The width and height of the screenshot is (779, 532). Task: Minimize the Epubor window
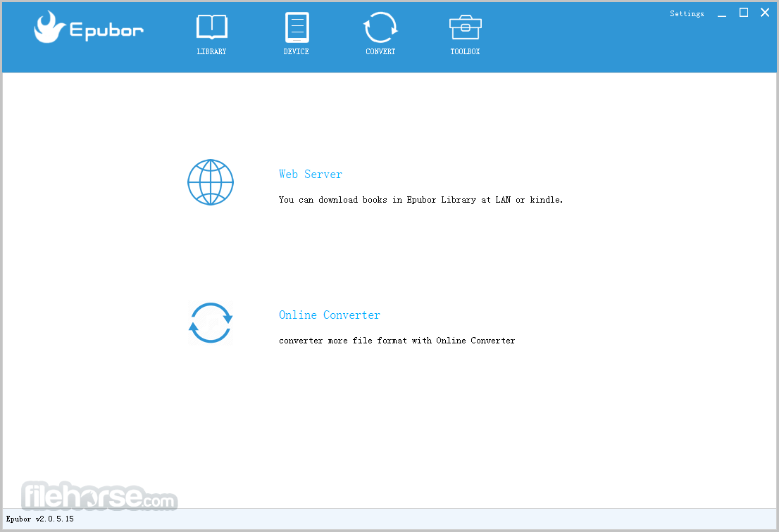[x=722, y=13]
